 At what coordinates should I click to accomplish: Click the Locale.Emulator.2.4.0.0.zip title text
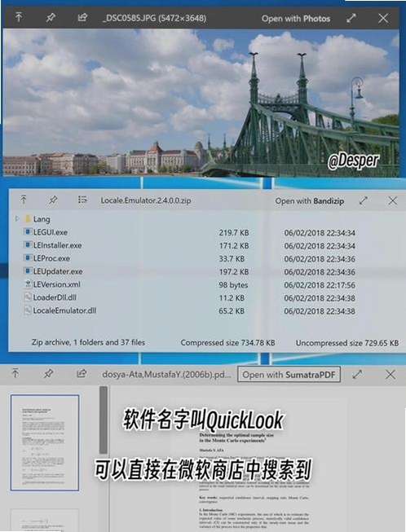tap(146, 200)
